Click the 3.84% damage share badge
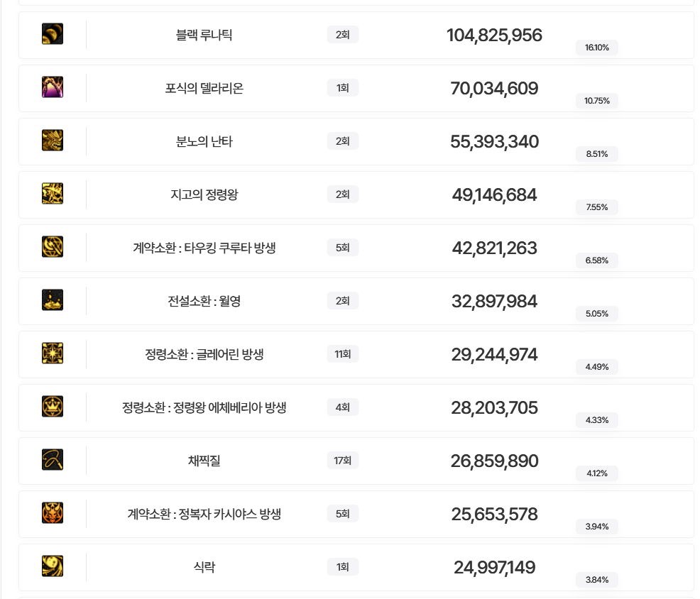 pos(597,580)
